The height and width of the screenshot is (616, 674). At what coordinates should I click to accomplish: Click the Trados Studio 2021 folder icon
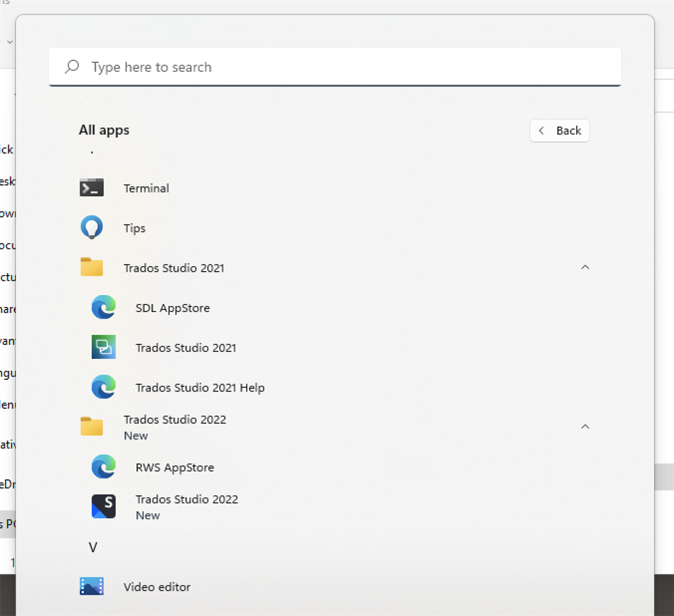(91, 267)
